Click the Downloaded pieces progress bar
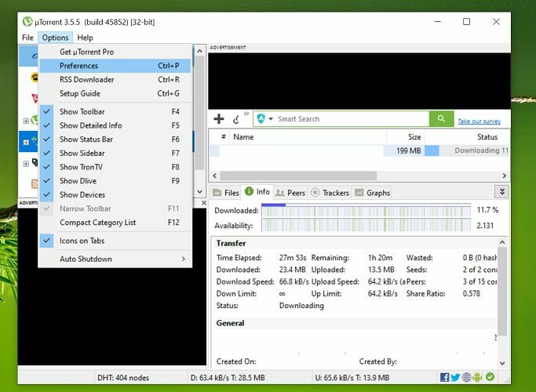The image size is (536, 392). (x=366, y=210)
